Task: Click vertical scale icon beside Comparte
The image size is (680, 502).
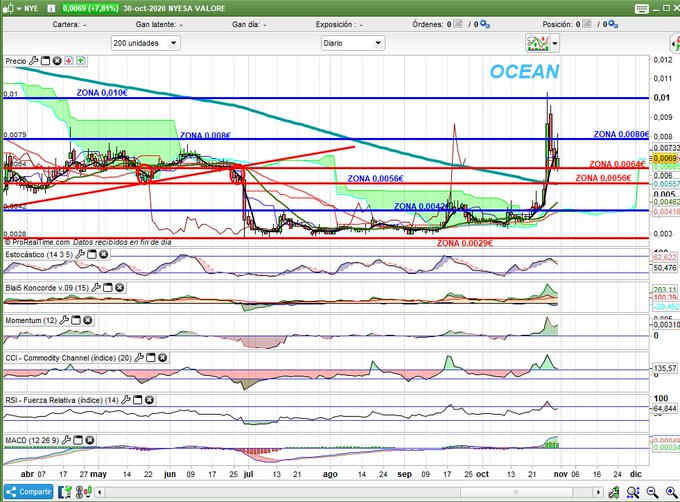Action: click(x=65, y=492)
